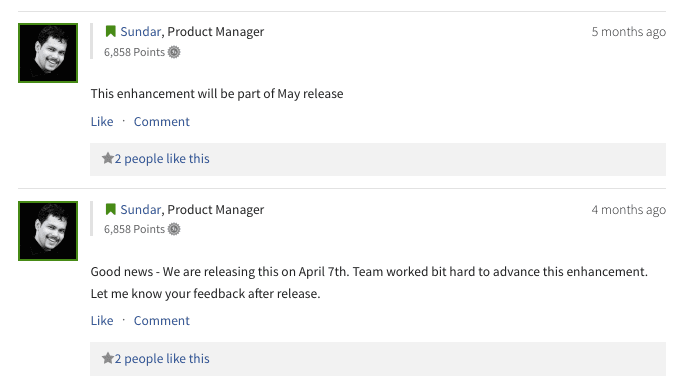Click green bookmark icon on April 7th comment
Image resolution: width=696 pixels, height=387 pixels.
click(x=111, y=209)
